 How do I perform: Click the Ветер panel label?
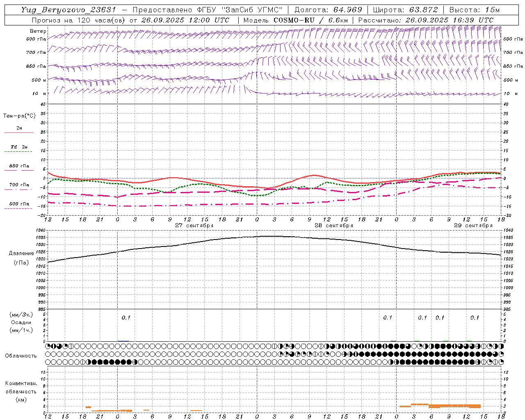[38, 31]
